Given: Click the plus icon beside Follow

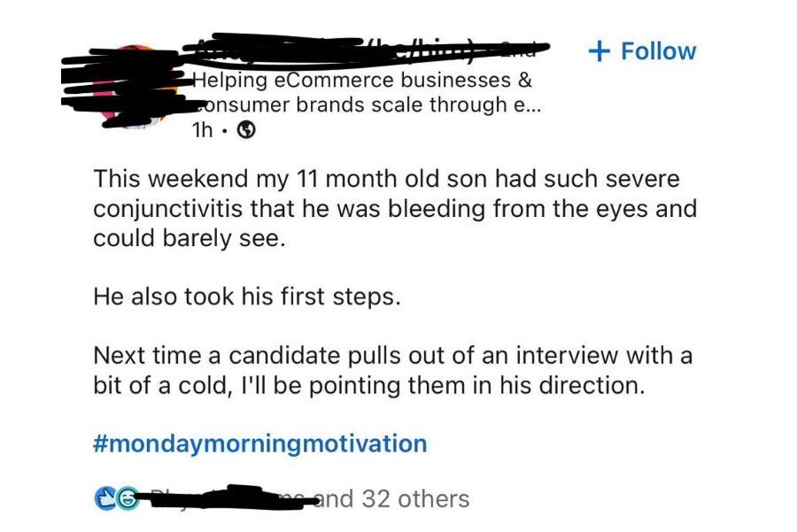Looking at the screenshot, I should (600, 51).
